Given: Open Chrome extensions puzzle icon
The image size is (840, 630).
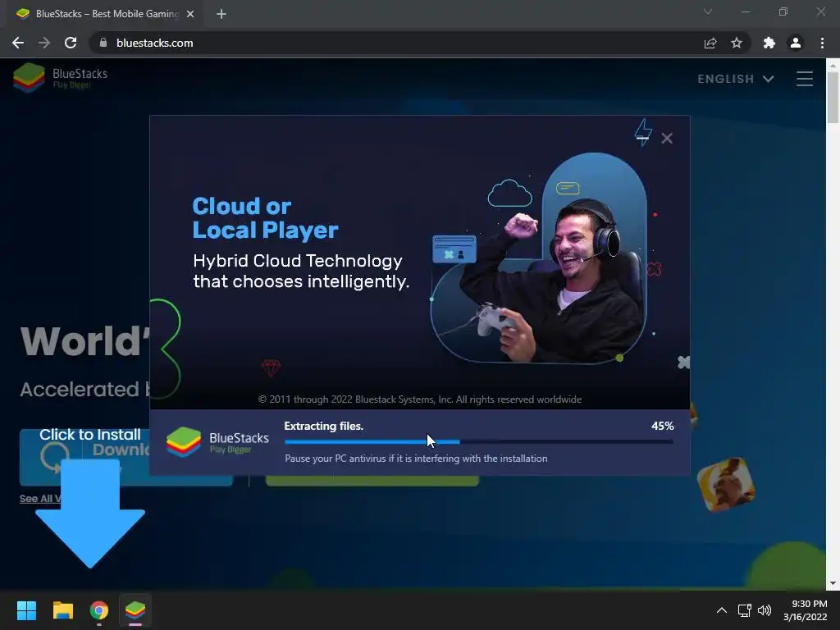Looking at the screenshot, I should pyautogui.click(x=769, y=43).
